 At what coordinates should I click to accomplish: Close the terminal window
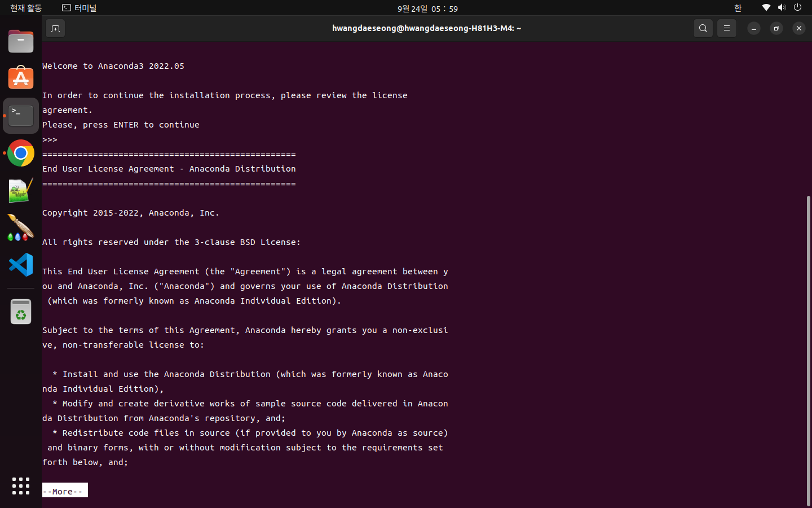[x=799, y=28]
